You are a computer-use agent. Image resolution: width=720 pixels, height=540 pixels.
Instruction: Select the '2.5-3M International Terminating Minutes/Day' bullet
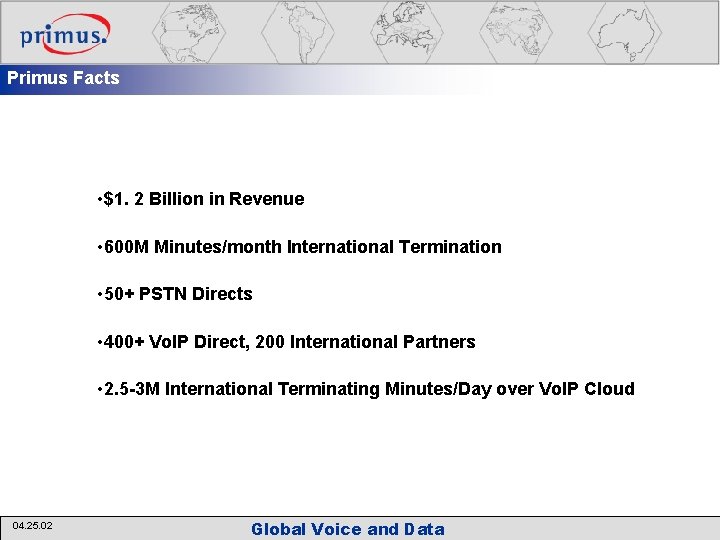(x=366, y=389)
